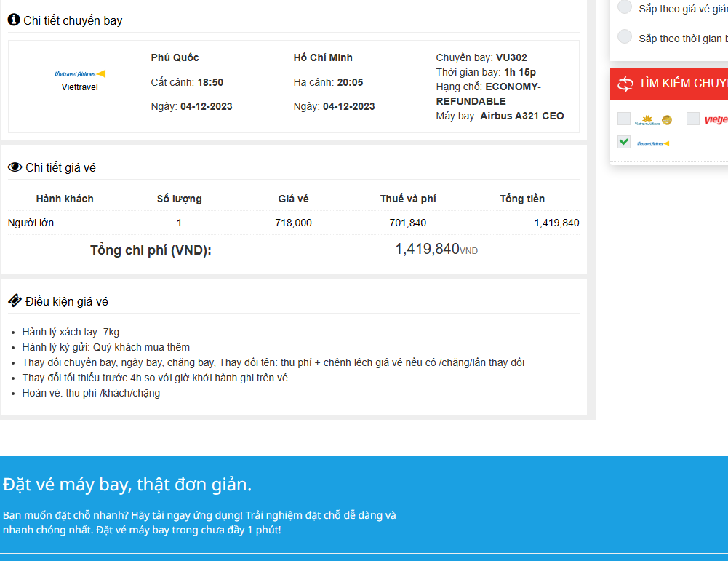
Task: Click the Tổng tiền column header
Action: (x=522, y=199)
